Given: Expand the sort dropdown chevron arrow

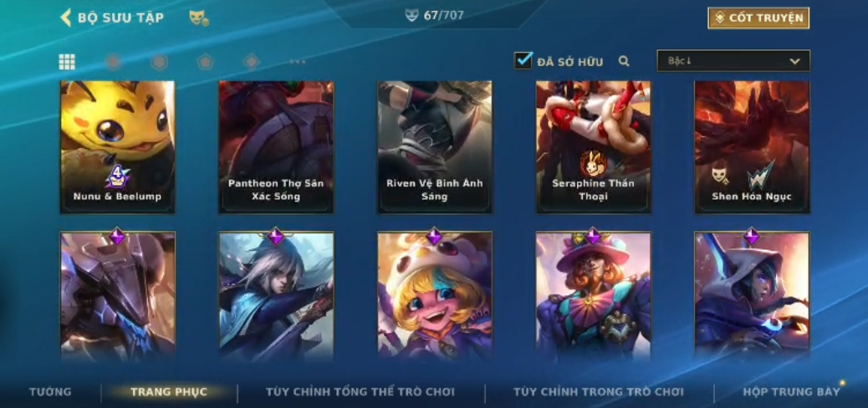Looking at the screenshot, I should pos(795,61).
